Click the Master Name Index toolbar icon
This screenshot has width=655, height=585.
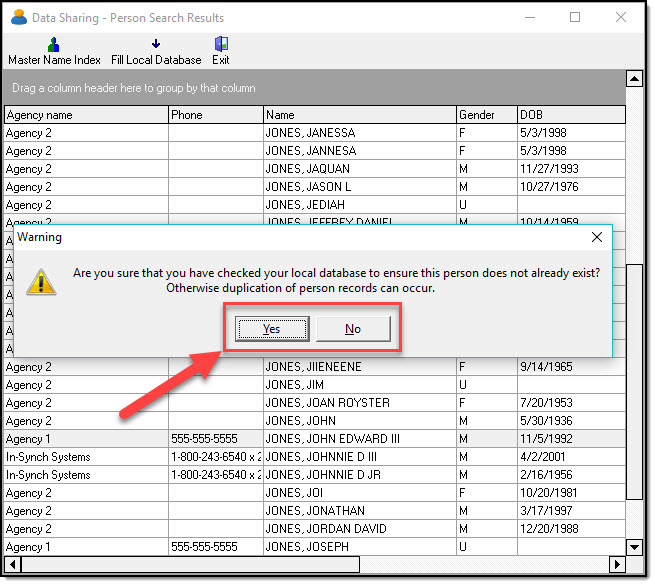coord(54,44)
